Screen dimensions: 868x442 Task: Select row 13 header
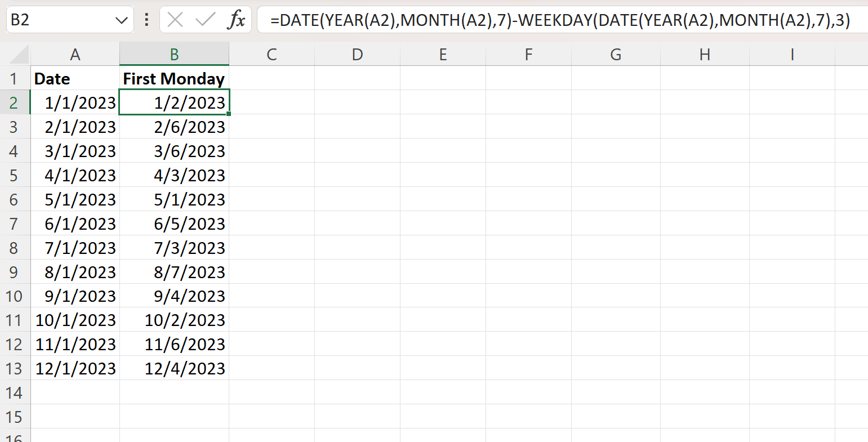point(15,368)
